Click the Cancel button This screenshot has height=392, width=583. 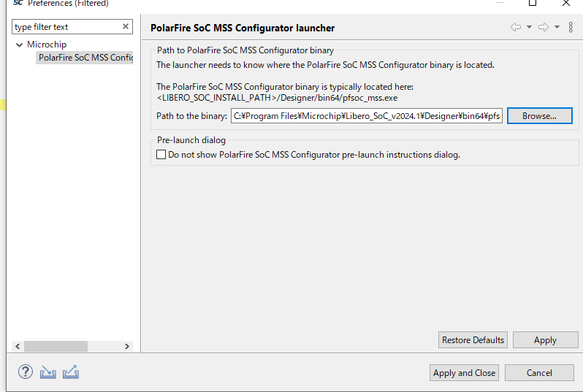[x=539, y=372]
